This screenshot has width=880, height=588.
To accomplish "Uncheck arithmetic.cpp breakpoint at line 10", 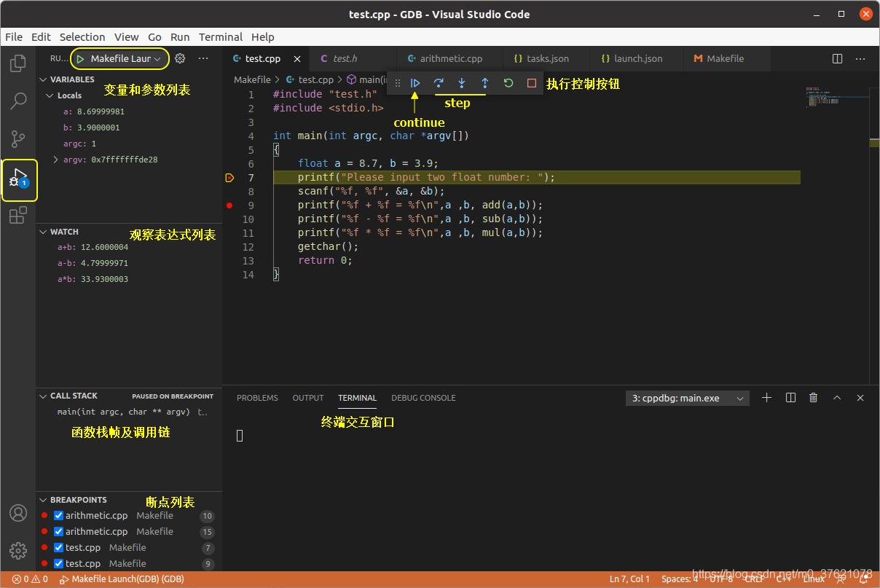I will click(x=59, y=516).
